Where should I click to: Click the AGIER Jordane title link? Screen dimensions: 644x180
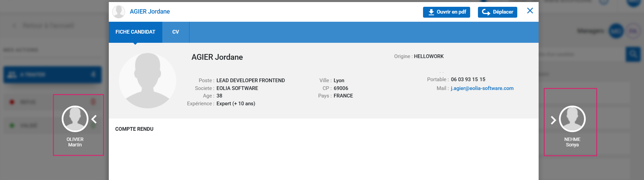pos(150,12)
